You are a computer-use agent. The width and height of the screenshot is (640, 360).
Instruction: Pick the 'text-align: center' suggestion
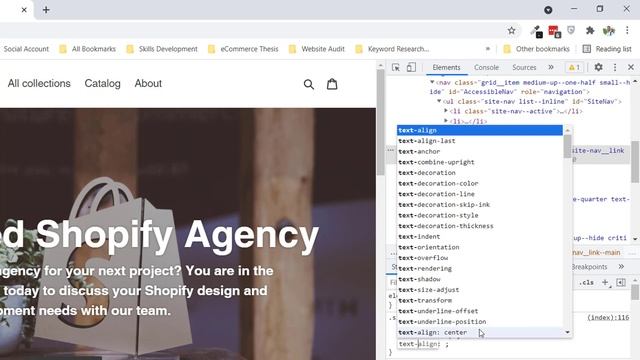pos(480,332)
